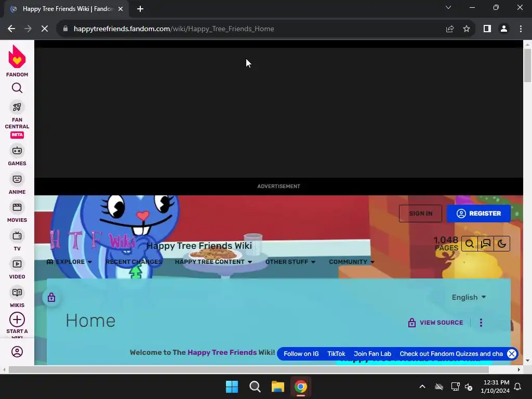Click horizontal scrollbar right arrow
The image size is (532, 399).
click(x=519, y=369)
